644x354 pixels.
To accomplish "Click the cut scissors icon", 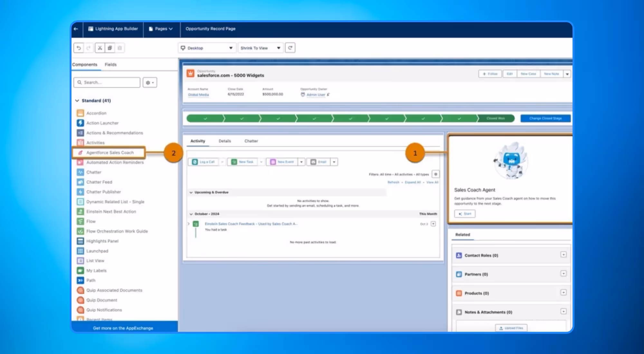I will click(100, 48).
